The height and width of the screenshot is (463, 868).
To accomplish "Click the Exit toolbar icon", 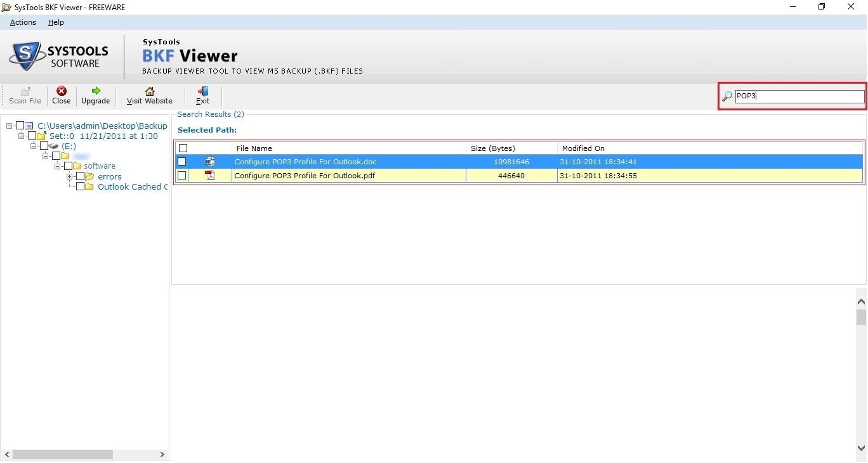I will (202, 95).
